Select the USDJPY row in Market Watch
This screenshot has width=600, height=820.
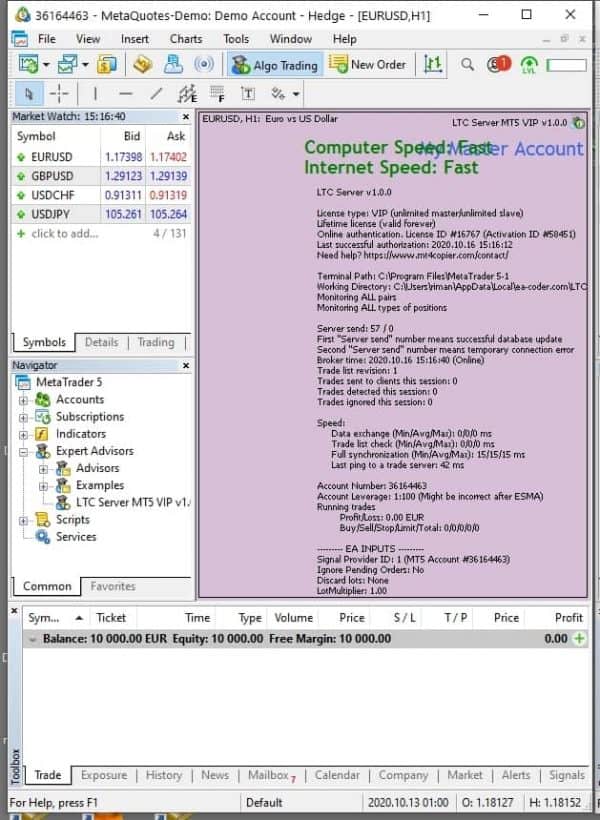pyautogui.click(x=101, y=214)
